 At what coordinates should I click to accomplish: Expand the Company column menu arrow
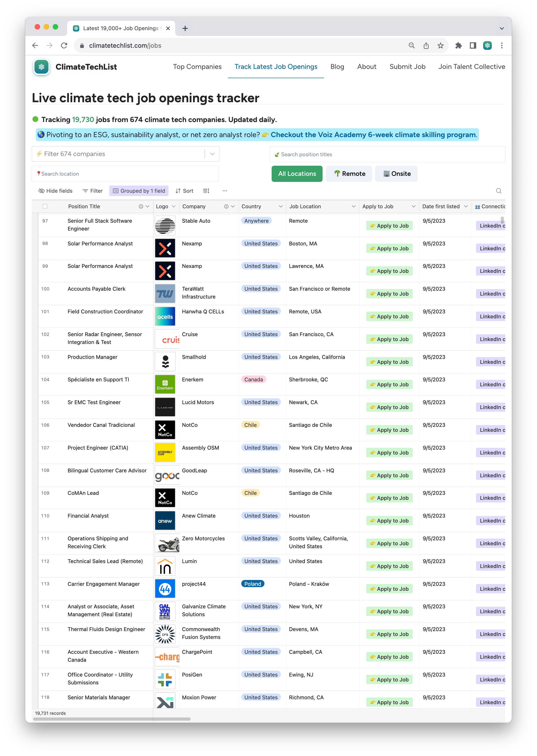233,206
